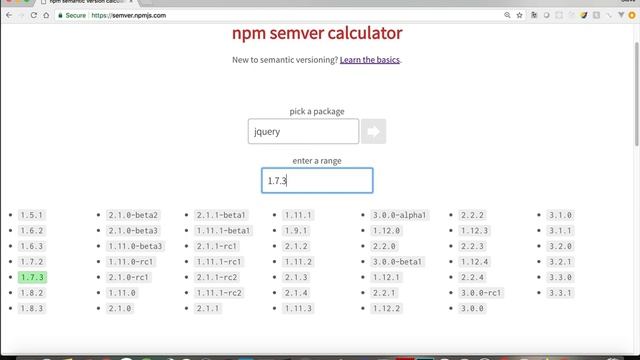Select version 2.2.3
The image size is (640, 360).
(x=472, y=246)
